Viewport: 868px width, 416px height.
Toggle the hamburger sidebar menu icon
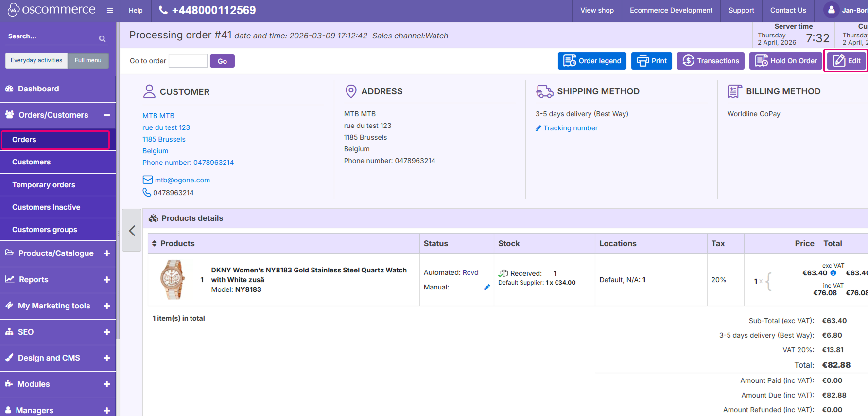point(110,10)
